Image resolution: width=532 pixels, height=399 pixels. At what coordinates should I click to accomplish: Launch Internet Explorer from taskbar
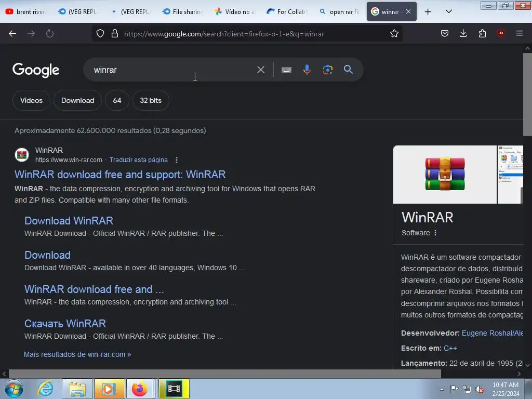pos(46,389)
